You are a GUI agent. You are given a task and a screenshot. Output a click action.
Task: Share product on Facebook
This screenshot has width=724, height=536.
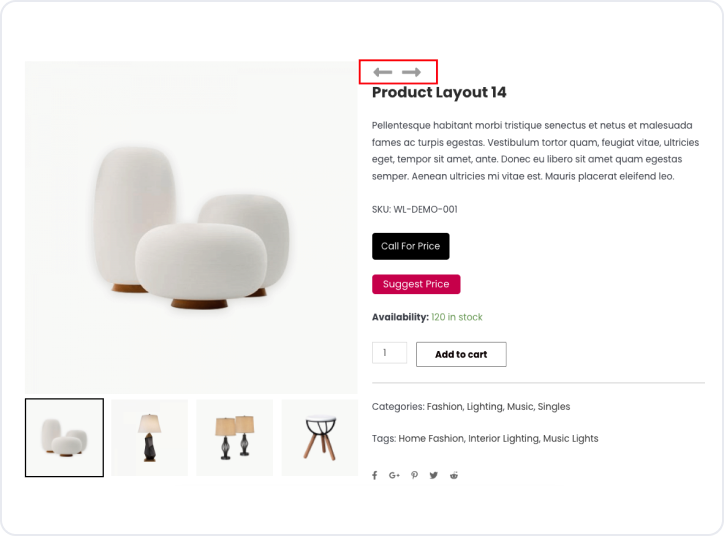point(375,475)
